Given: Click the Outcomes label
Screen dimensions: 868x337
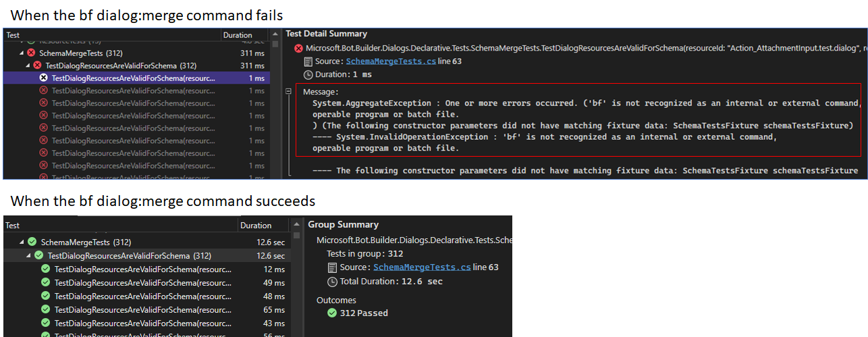Looking at the screenshot, I should point(336,300).
